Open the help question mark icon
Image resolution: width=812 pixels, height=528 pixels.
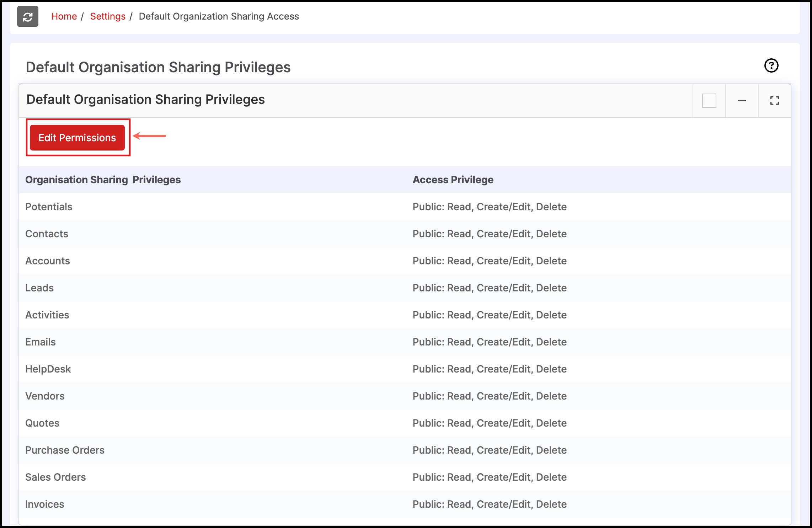click(771, 65)
